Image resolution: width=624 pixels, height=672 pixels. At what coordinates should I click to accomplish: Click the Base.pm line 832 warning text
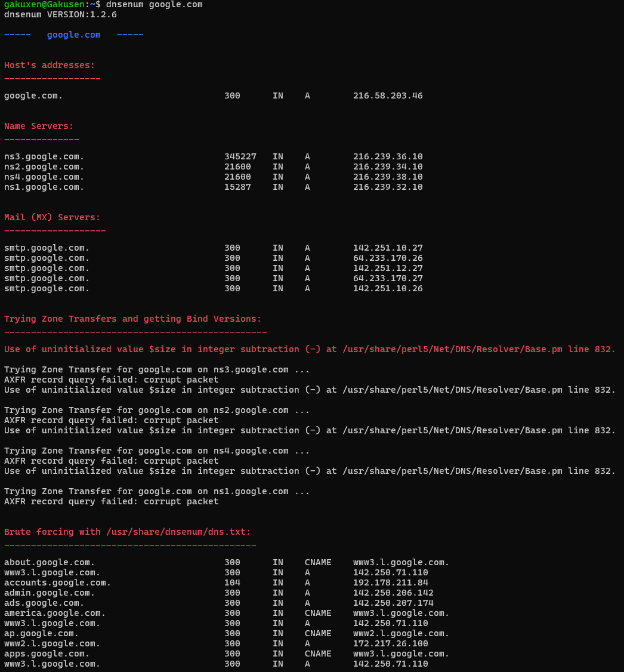click(310, 349)
